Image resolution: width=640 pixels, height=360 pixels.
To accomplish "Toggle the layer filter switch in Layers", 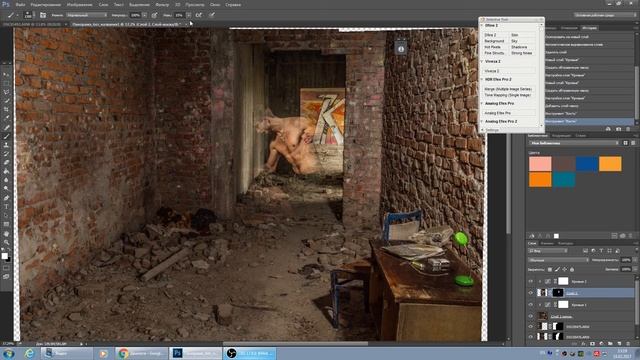I will (x=636, y=251).
